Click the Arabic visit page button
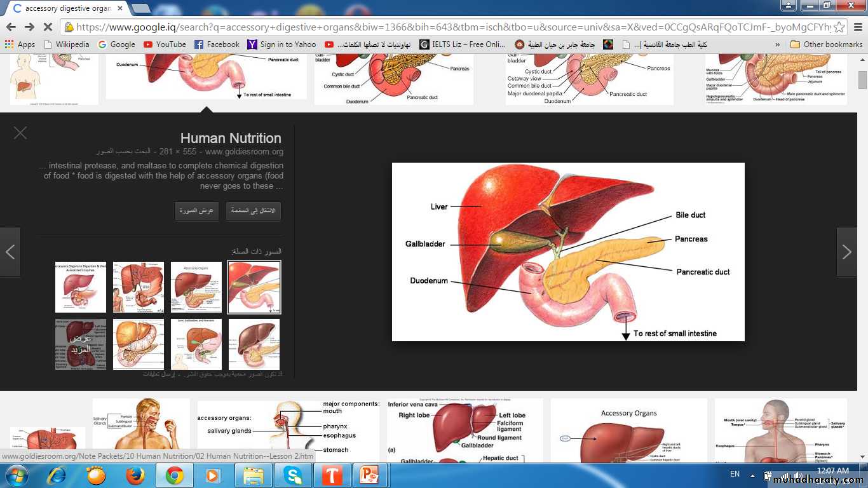 point(254,211)
